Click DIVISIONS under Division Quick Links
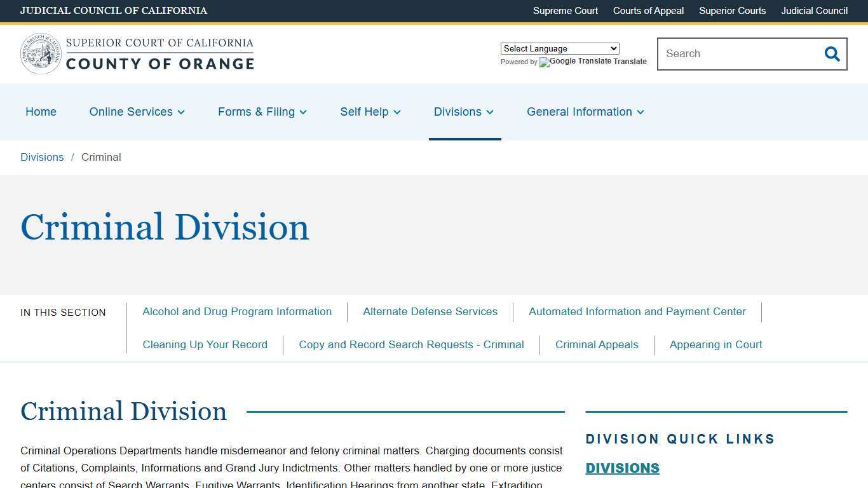 [x=622, y=468]
